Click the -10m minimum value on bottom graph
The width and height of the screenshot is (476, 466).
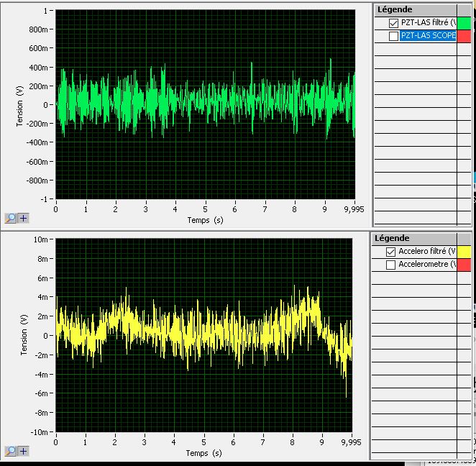[x=40, y=432]
